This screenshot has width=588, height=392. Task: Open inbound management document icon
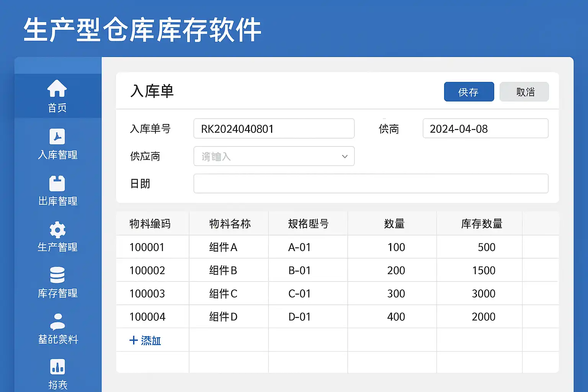tap(57, 136)
